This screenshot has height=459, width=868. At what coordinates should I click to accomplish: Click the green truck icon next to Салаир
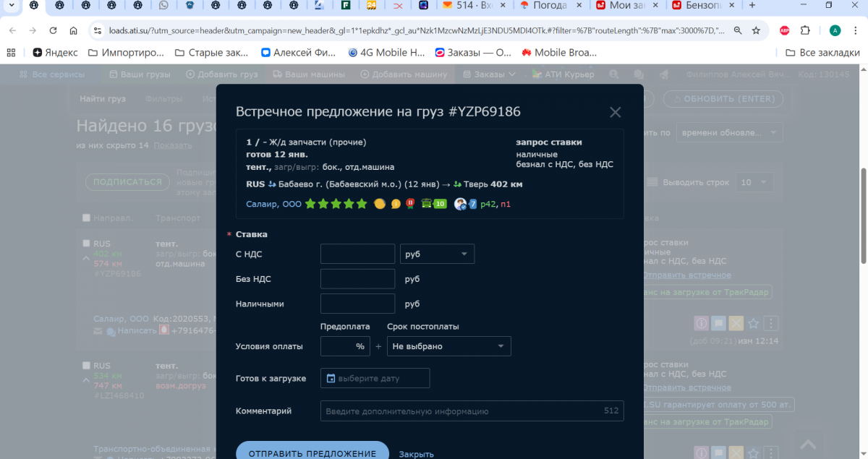427,204
